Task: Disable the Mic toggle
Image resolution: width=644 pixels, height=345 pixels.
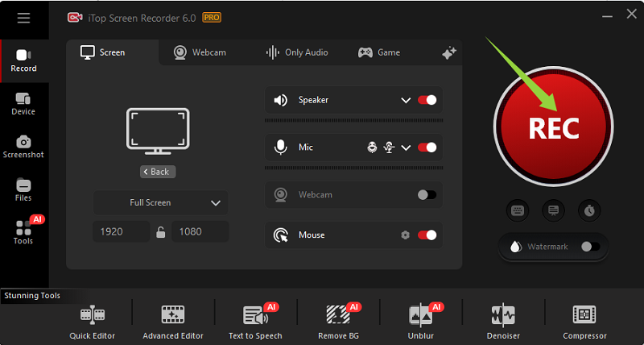Action: point(427,148)
